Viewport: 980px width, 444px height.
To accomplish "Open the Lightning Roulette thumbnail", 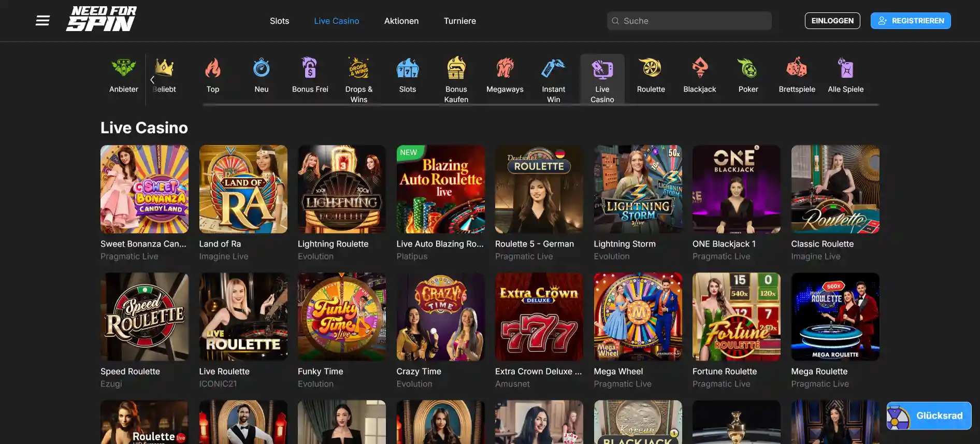I will (342, 189).
